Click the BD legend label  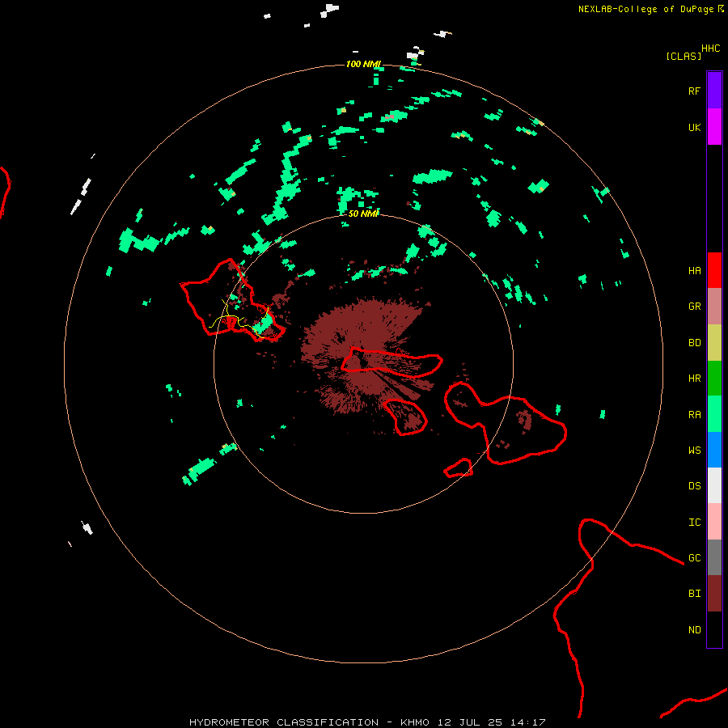click(694, 343)
